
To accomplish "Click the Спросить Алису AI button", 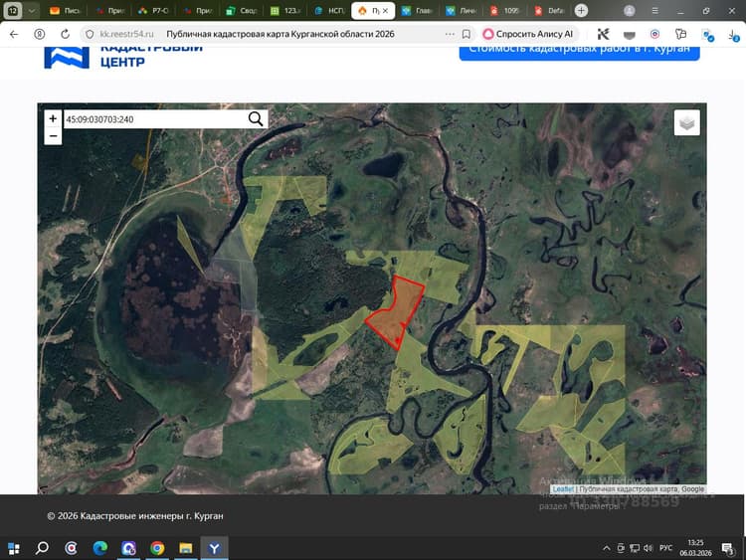I will (x=528, y=34).
